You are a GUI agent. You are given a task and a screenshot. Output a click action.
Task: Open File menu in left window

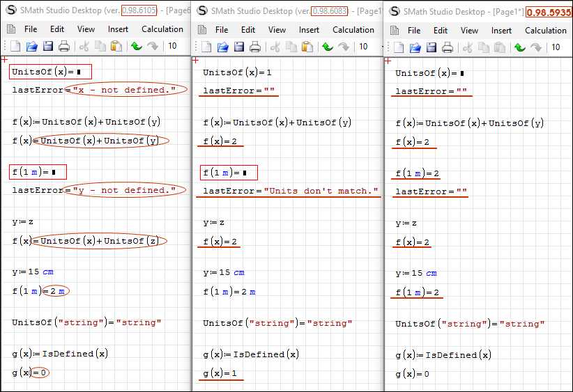[x=31, y=29]
